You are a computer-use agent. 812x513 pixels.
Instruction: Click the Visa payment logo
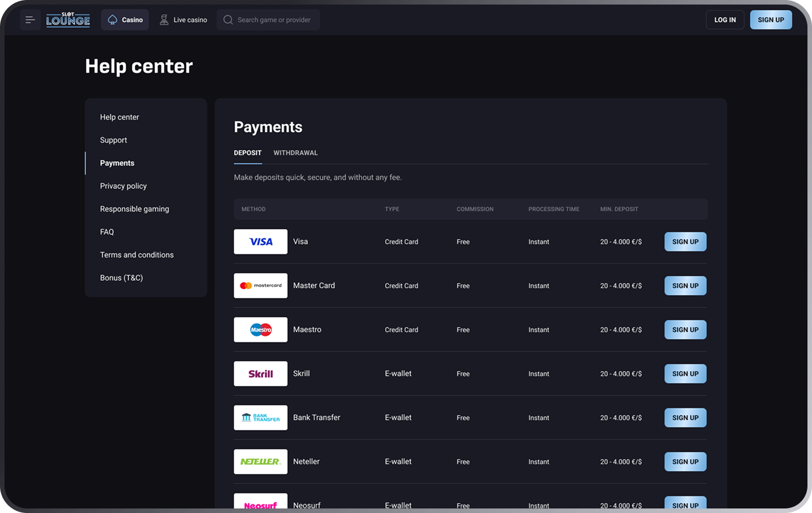point(260,242)
